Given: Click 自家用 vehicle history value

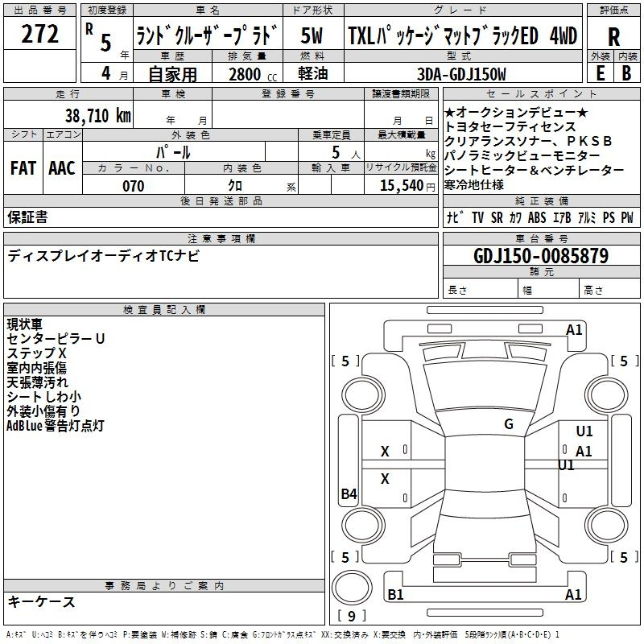Looking at the screenshot, I should (172, 74).
